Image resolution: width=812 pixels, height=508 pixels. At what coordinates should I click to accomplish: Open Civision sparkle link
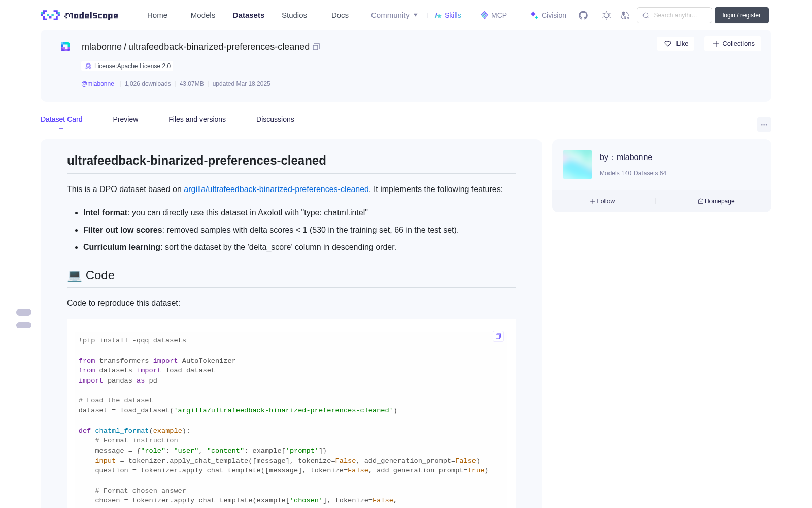click(x=548, y=15)
